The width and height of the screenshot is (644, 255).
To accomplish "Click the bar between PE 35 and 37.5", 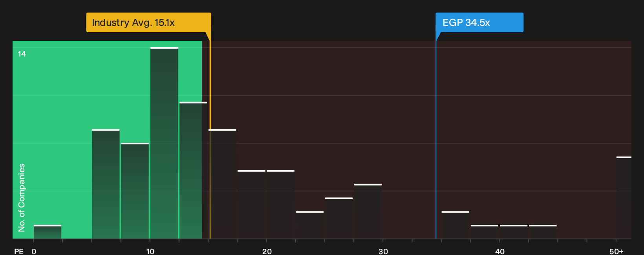I will pos(456,225).
